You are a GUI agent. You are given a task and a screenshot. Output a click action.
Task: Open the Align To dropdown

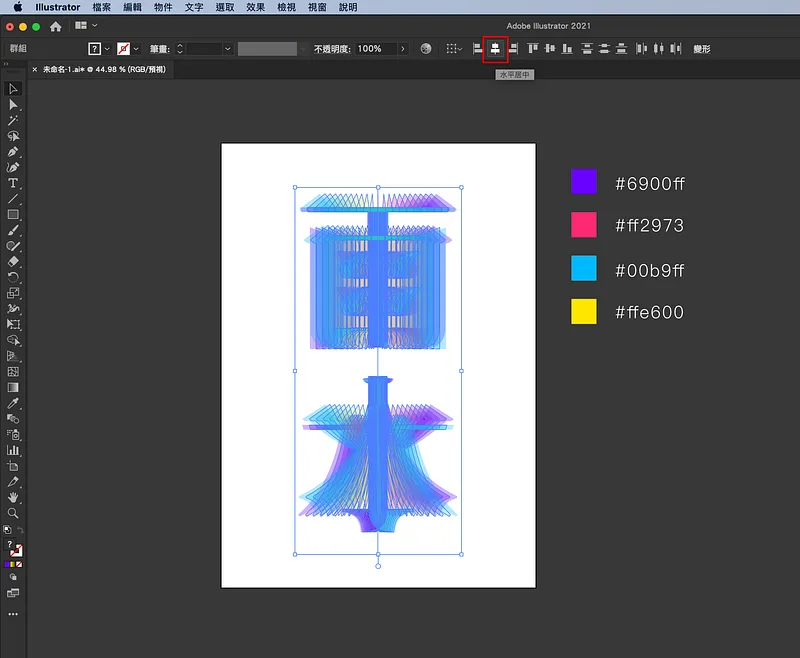(x=454, y=48)
